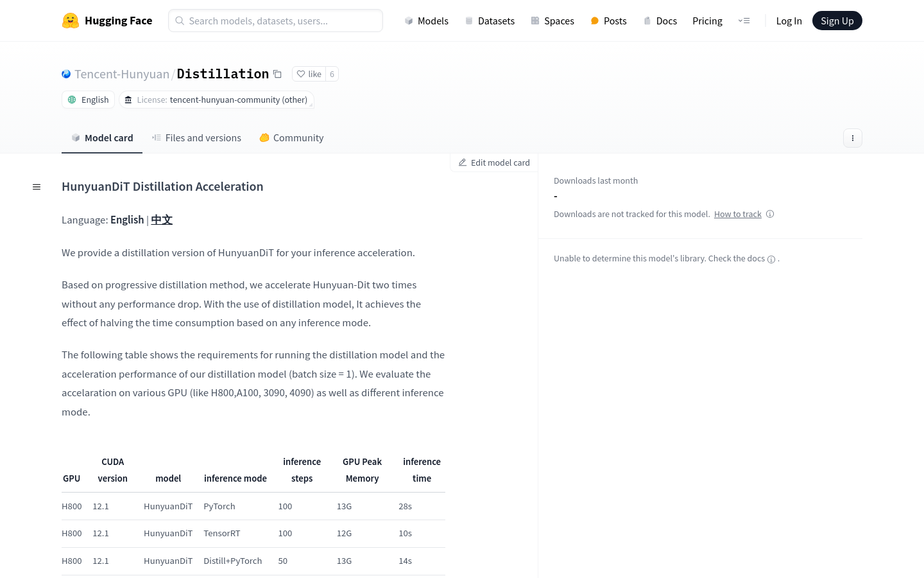Open the Datasets page from the navbar
The width and height of the screenshot is (924, 578).
click(490, 21)
